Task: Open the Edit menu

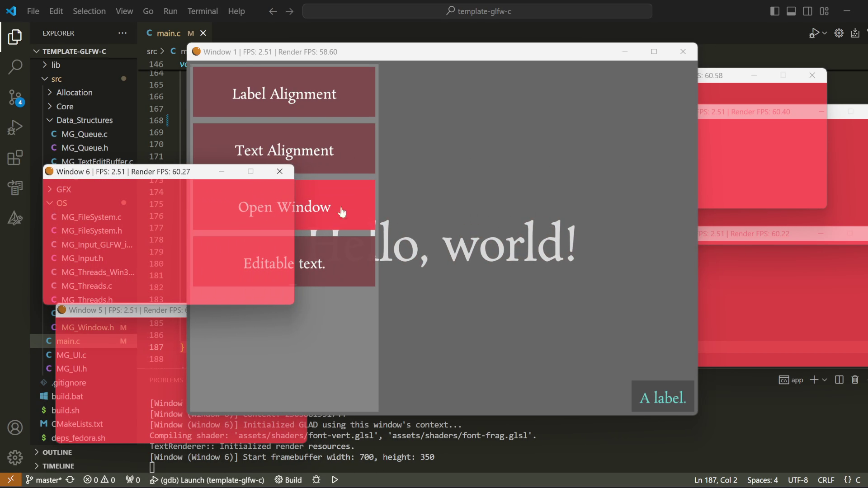Action: click(x=56, y=11)
